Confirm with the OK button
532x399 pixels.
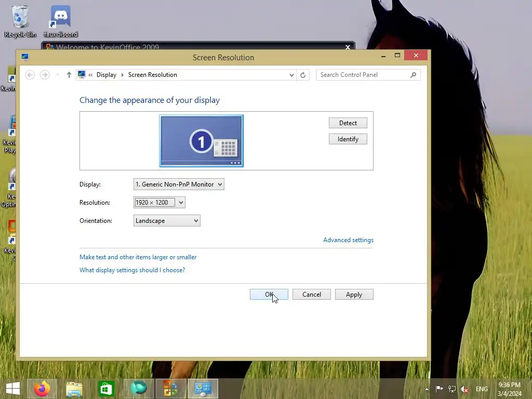[269, 295]
